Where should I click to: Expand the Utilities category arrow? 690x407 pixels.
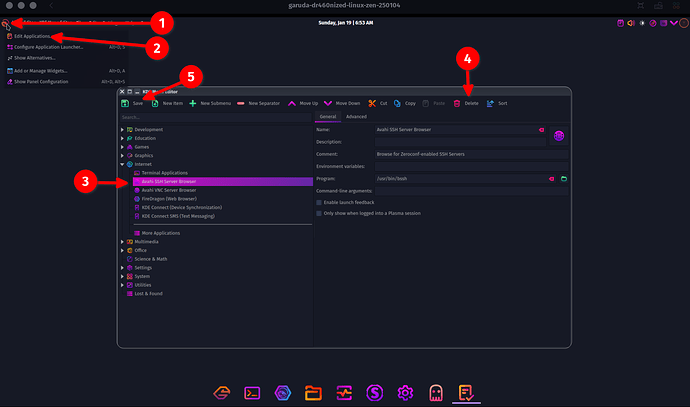pos(122,285)
